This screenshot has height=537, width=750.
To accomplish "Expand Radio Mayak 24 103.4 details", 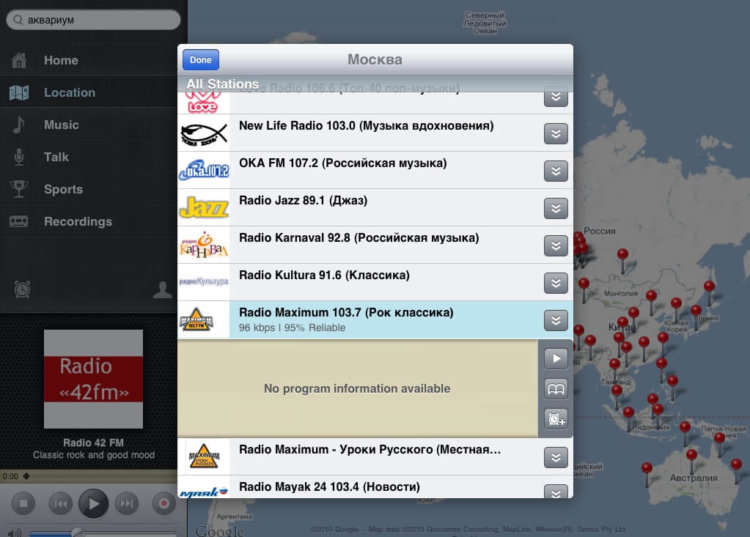I will 555,492.
